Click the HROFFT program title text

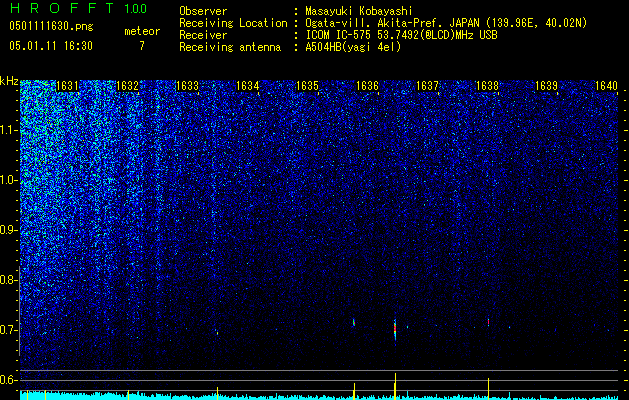tap(63, 8)
